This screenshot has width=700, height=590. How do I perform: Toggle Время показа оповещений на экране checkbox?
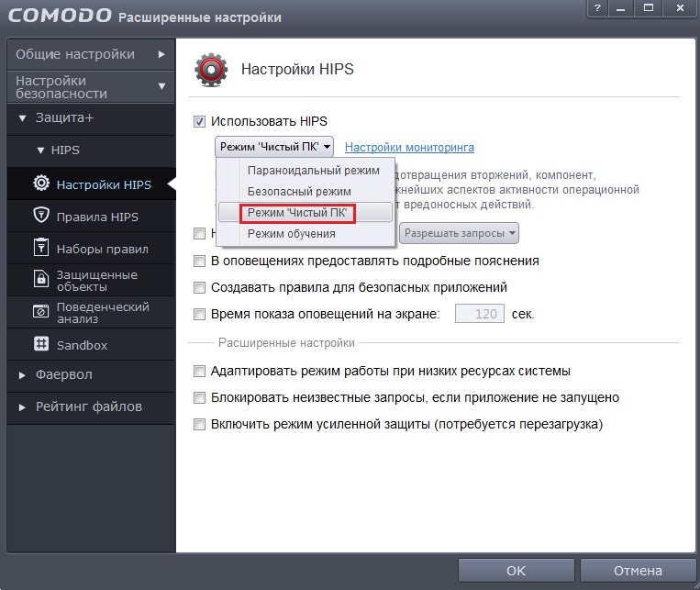[199, 315]
